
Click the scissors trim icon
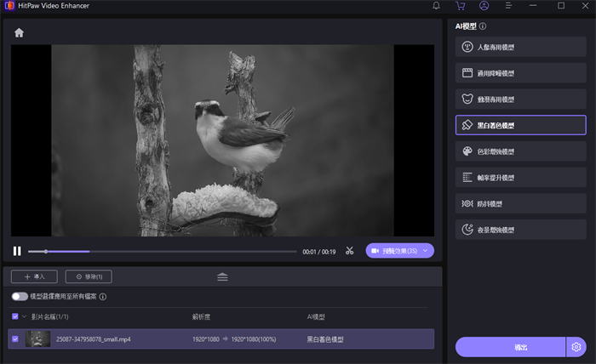point(349,251)
